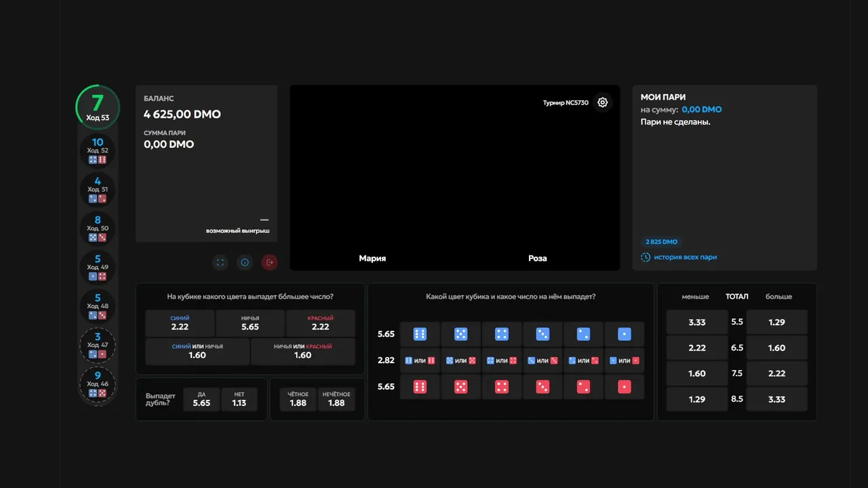Image resolution: width=868 pixels, height=488 pixels.
Task: Bet on blue die showing five
Action: point(461,334)
